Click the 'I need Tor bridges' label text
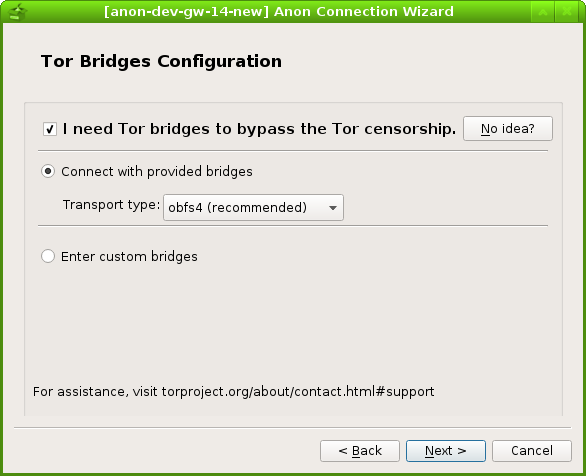The image size is (586, 476). coord(259,129)
